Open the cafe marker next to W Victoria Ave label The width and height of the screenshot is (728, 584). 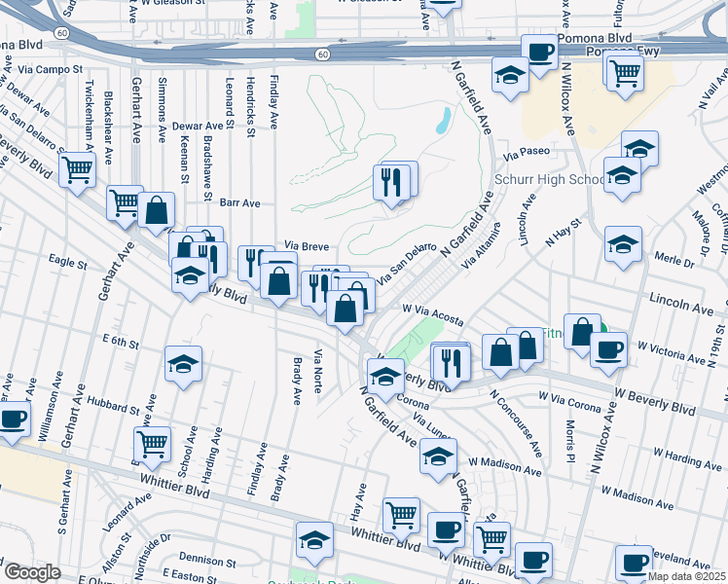[x=608, y=353]
